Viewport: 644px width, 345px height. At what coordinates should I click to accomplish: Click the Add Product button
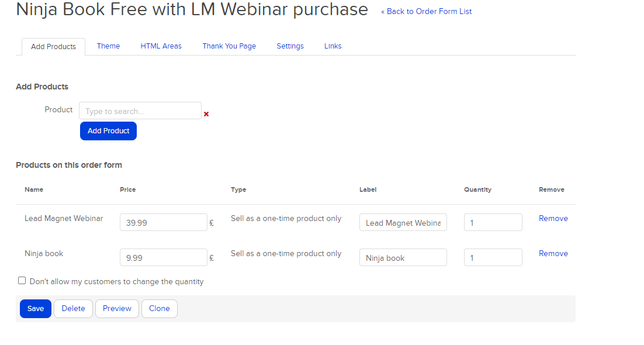coord(109,131)
